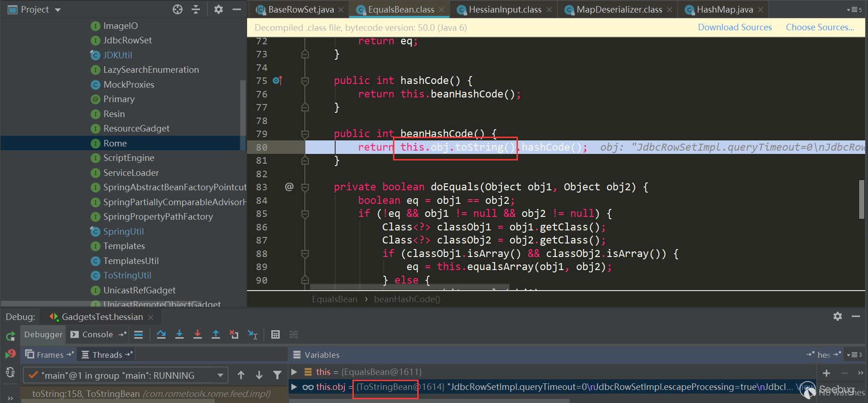
Task: Click the Step Into icon
Action: coord(179,334)
